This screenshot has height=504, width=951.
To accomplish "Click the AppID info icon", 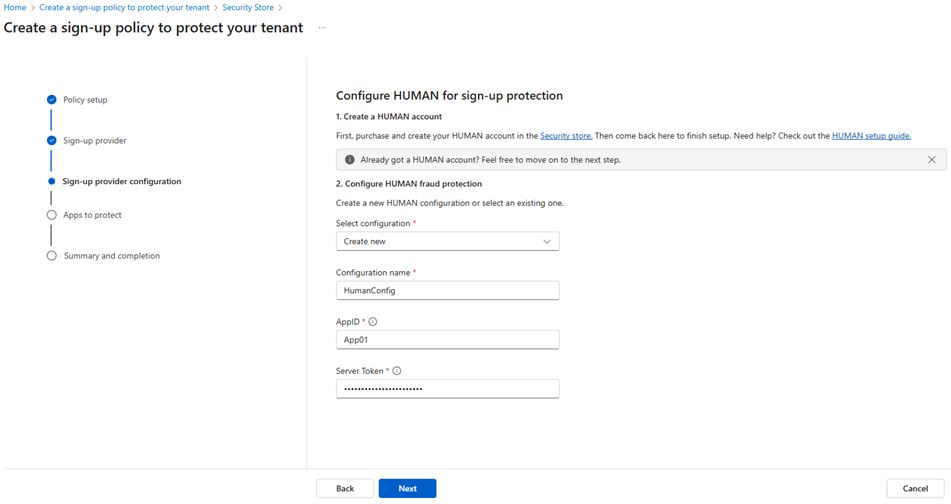I will 373,322.
